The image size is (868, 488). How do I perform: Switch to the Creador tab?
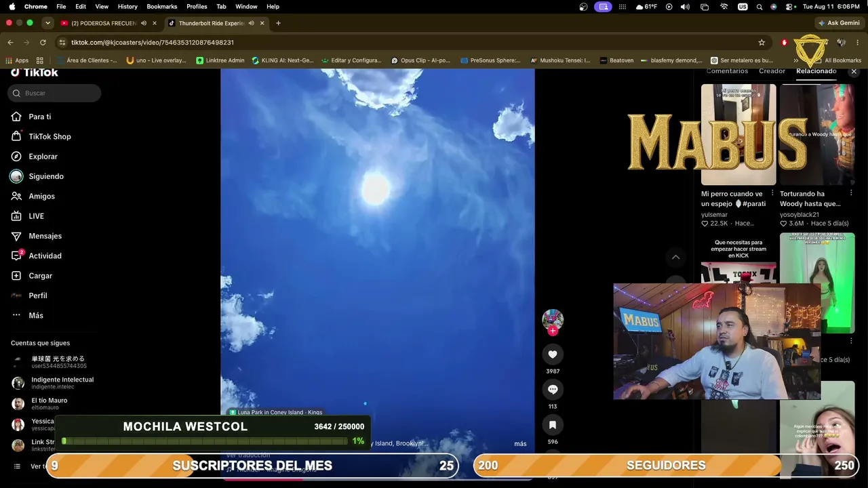pos(772,71)
